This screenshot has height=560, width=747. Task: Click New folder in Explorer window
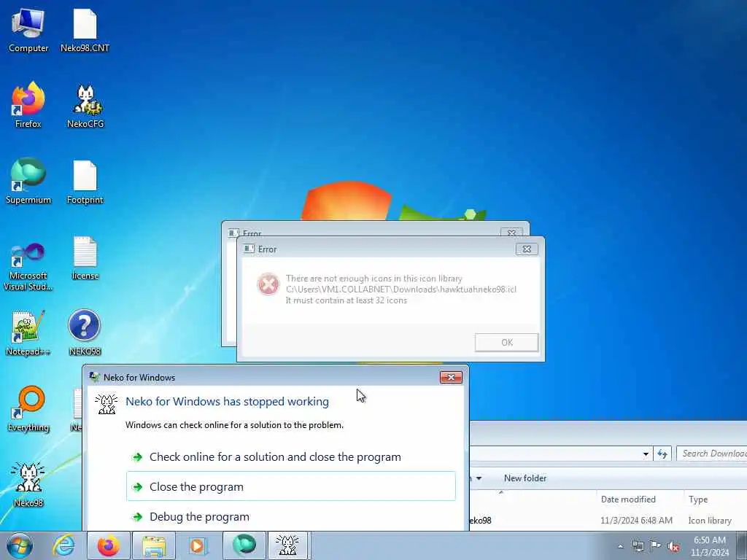525,478
